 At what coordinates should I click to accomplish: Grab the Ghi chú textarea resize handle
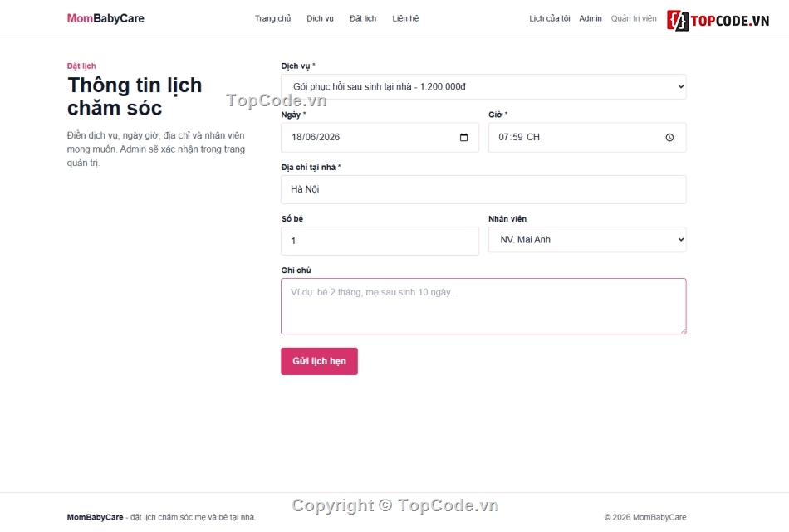(x=683, y=331)
